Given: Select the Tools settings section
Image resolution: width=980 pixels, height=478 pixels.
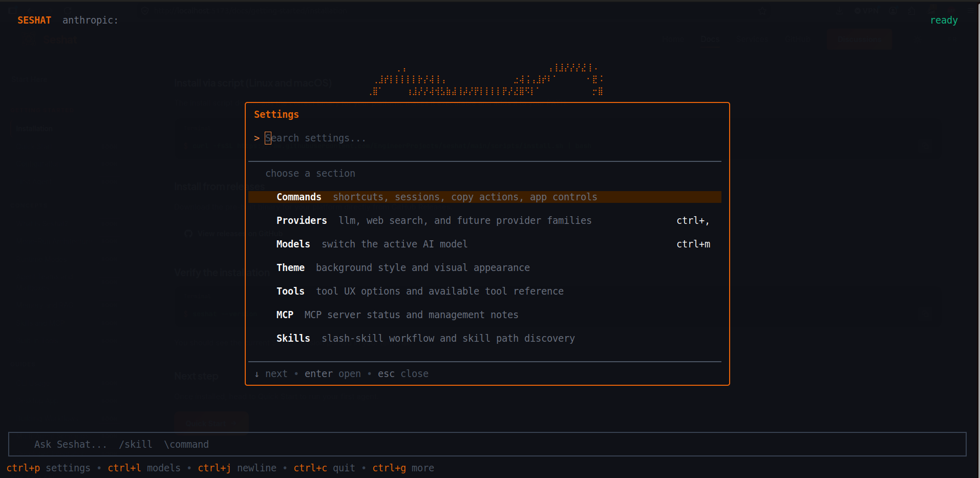Looking at the screenshot, I should pyautogui.click(x=484, y=292).
